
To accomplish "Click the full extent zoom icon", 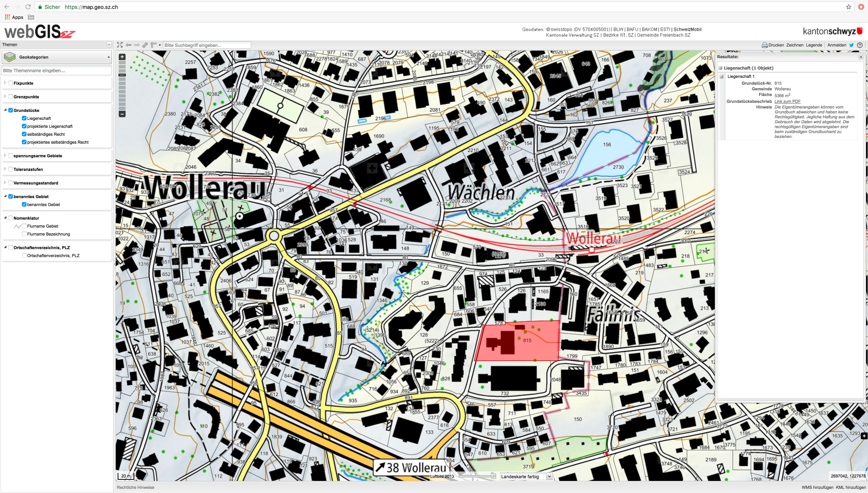I will pyautogui.click(x=120, y=45).
